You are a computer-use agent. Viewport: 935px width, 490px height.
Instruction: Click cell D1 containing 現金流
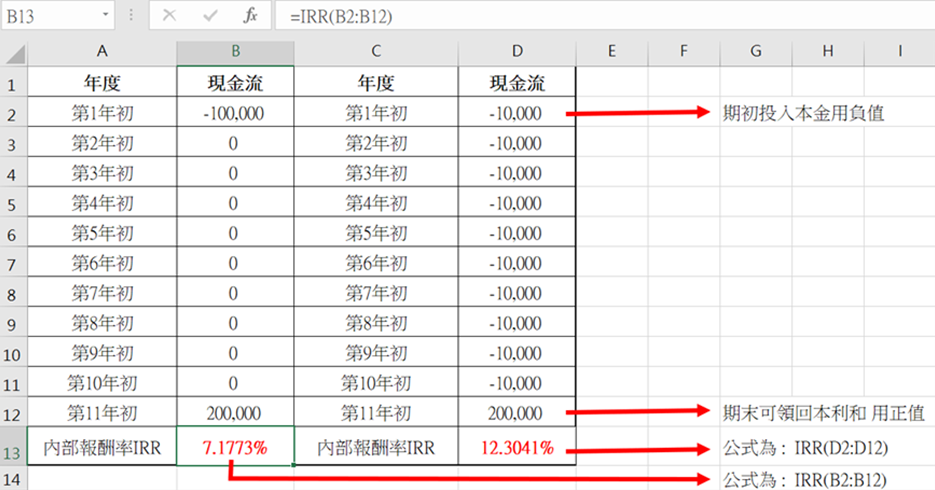(x=517, y=82)
